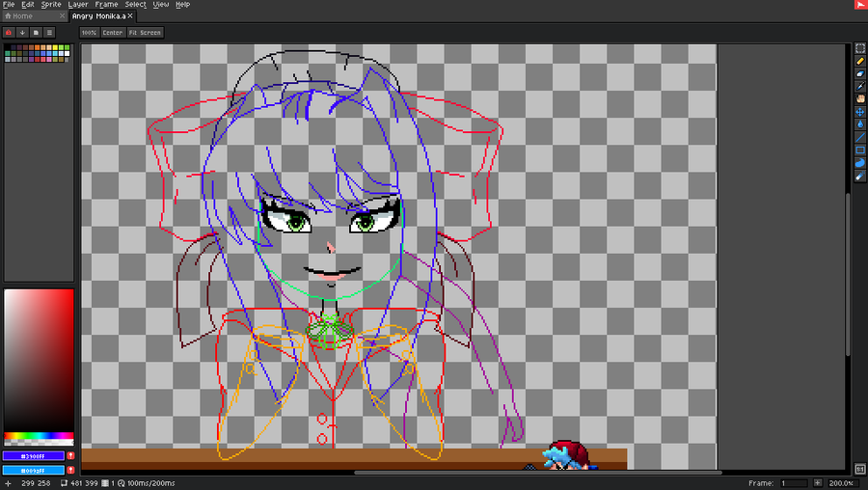Click the preview icon below the tools
This screenshot has width=868, height=490.
tap(859, 469)
